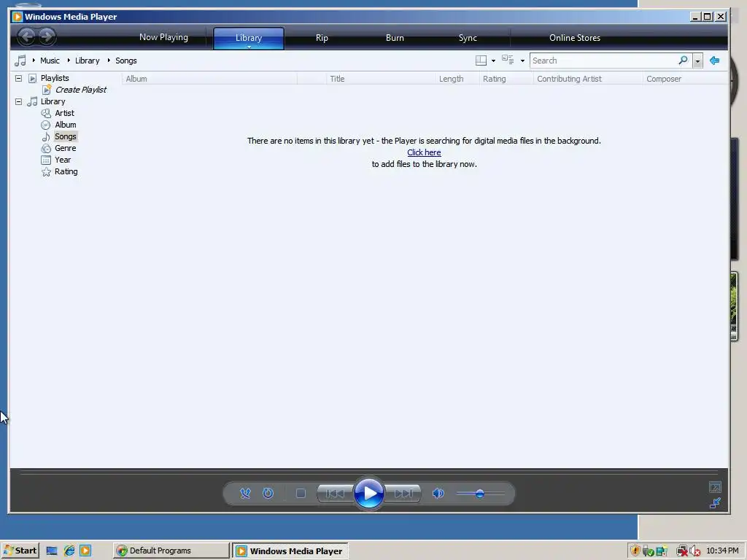
Task: Open the Library tab dropdown arrow
Action: [x=249, y=47]
